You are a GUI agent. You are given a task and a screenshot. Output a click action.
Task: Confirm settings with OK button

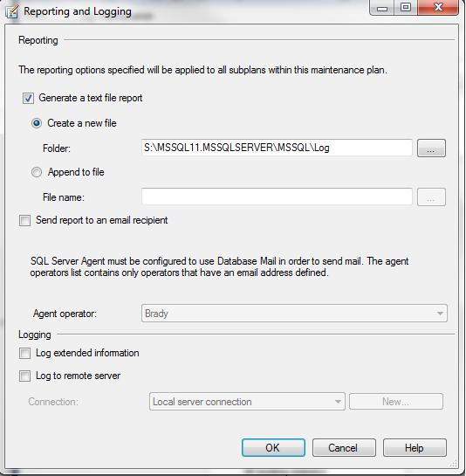[x=273, y=448]
